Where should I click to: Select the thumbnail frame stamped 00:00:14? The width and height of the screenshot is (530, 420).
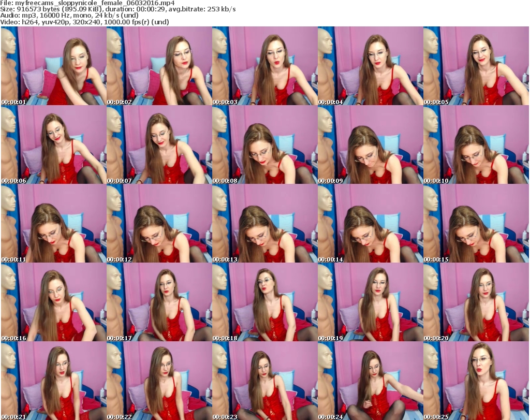click(x=371, y=224)
